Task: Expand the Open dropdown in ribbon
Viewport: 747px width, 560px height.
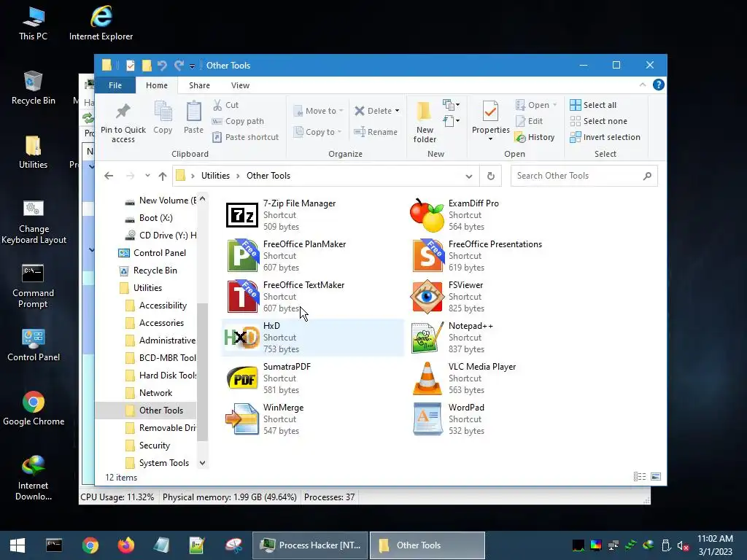Action: click(555, 105)
